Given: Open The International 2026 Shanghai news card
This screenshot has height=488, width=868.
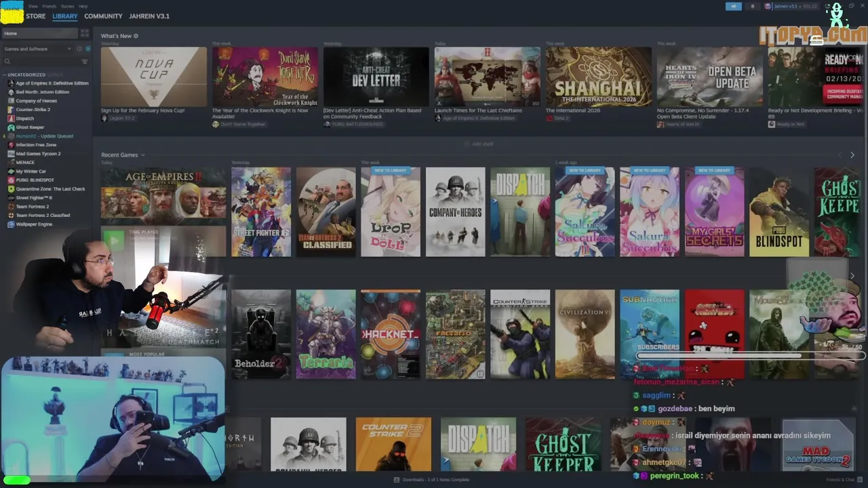Looking at the screenshot, I should tap(599, 77).
